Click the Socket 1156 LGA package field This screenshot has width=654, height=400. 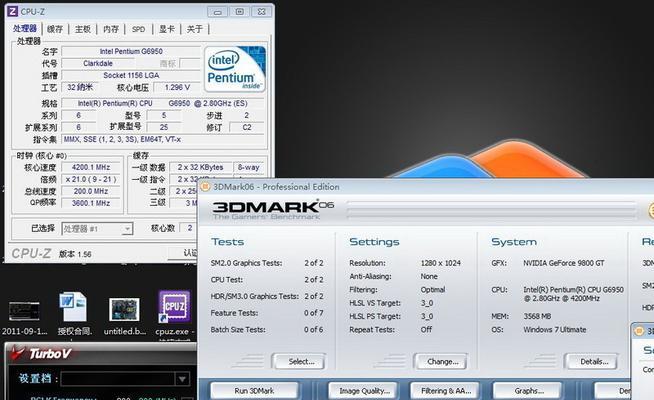coord(131,75)
